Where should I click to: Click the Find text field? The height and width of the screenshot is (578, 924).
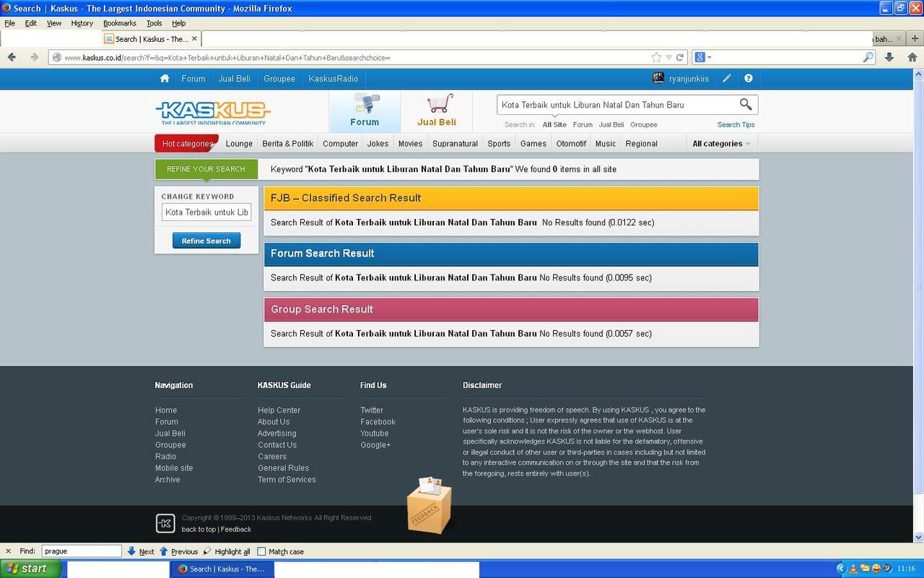[x=82, y=551]
